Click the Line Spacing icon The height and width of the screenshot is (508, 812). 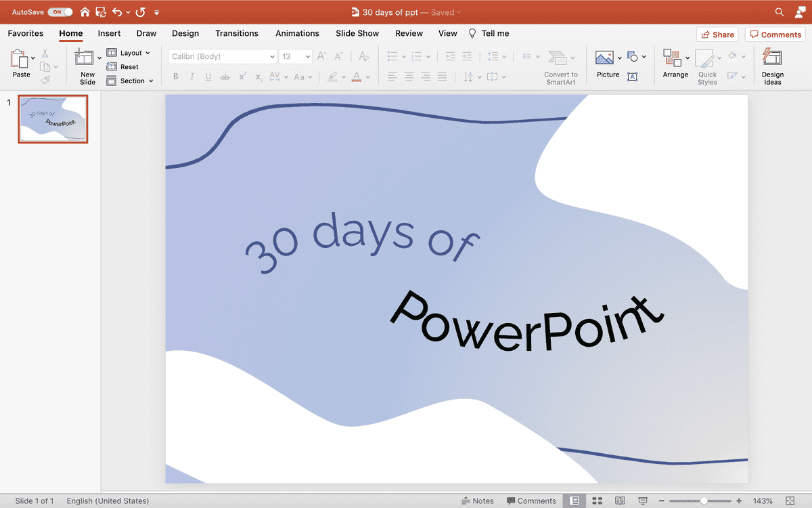coord(493,56)
